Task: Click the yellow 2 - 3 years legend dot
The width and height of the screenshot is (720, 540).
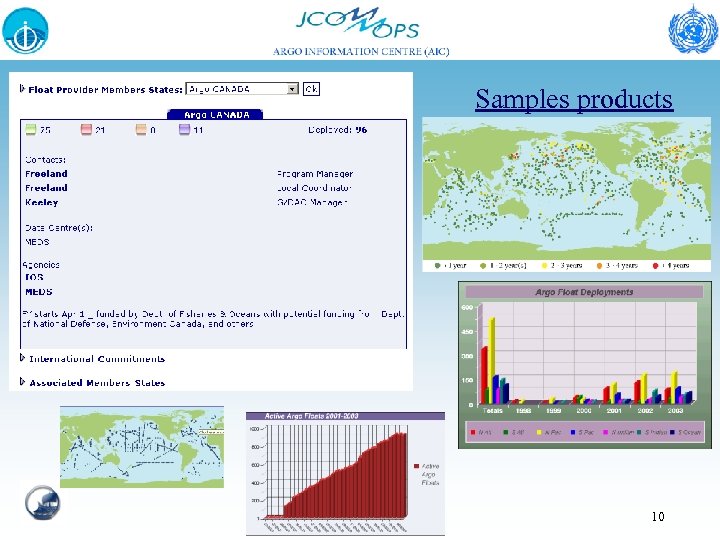Action: 545,265
